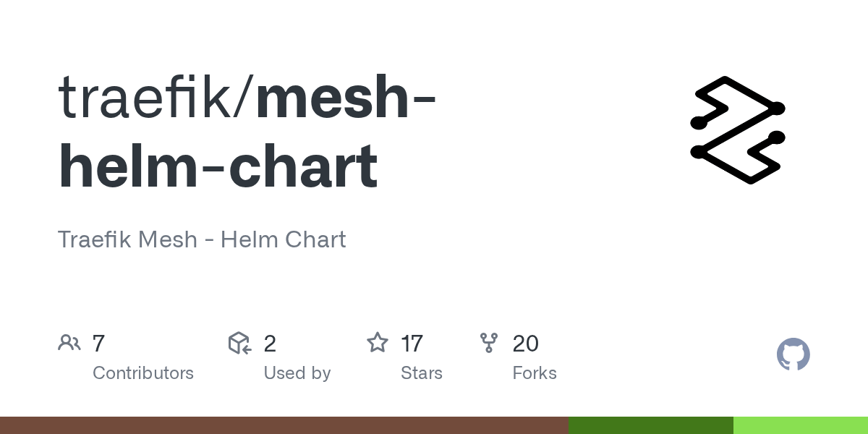Screen dimensions: 868x434
Task: Click the fork count 20
Action: coord(526,343)
